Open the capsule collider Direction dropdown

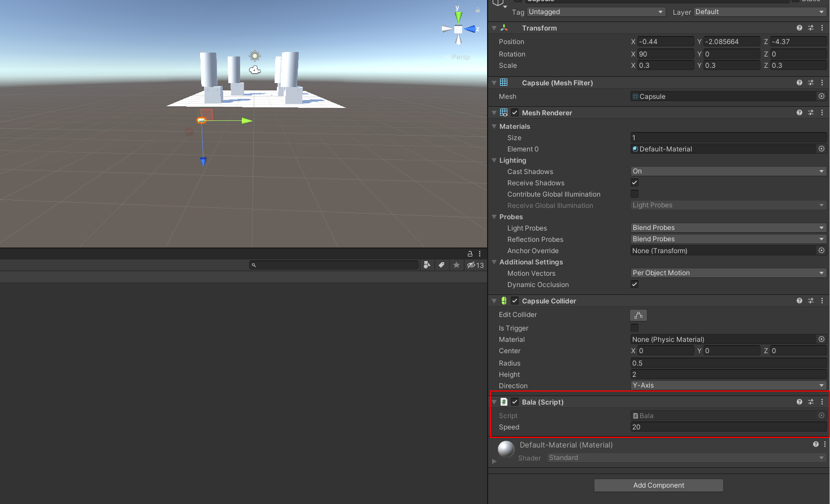click(728, 385)
